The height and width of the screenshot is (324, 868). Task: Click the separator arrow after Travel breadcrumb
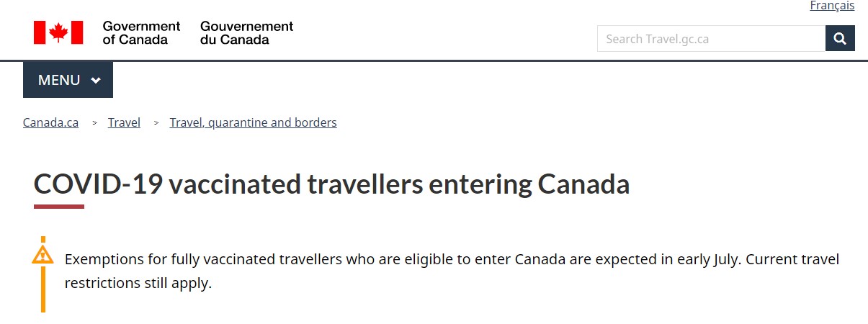click(156, 123)
